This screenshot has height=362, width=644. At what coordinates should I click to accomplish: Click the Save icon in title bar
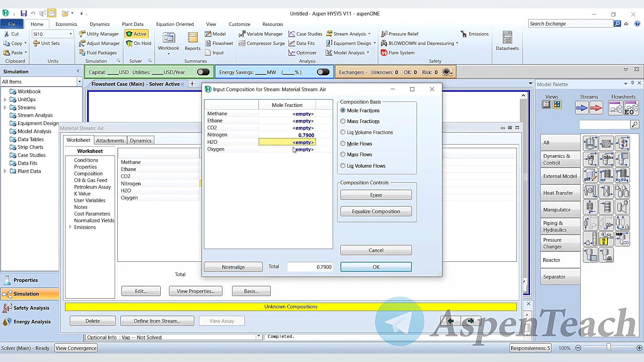23,13
